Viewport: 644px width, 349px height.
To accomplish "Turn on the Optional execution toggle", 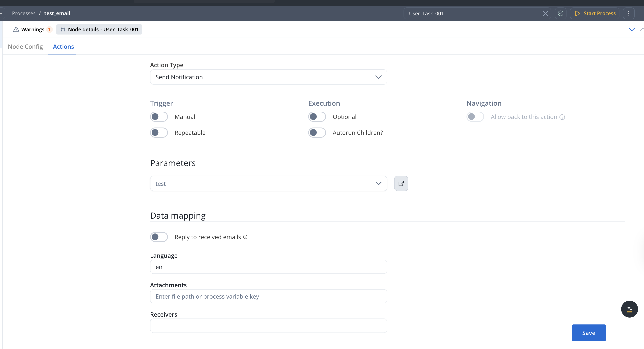I will pos(317,117).
